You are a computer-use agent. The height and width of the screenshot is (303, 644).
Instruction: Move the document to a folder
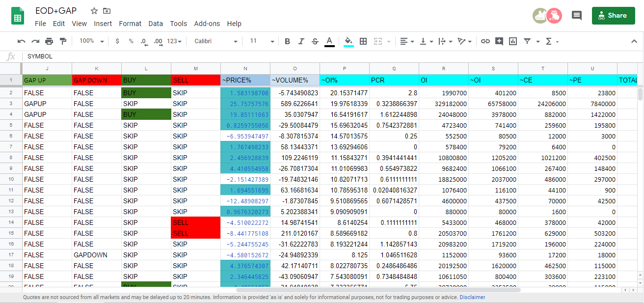[x=107, y=11]
